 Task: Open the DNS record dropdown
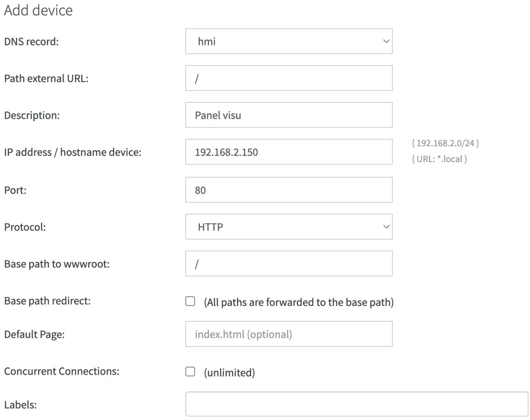point(289,41)
